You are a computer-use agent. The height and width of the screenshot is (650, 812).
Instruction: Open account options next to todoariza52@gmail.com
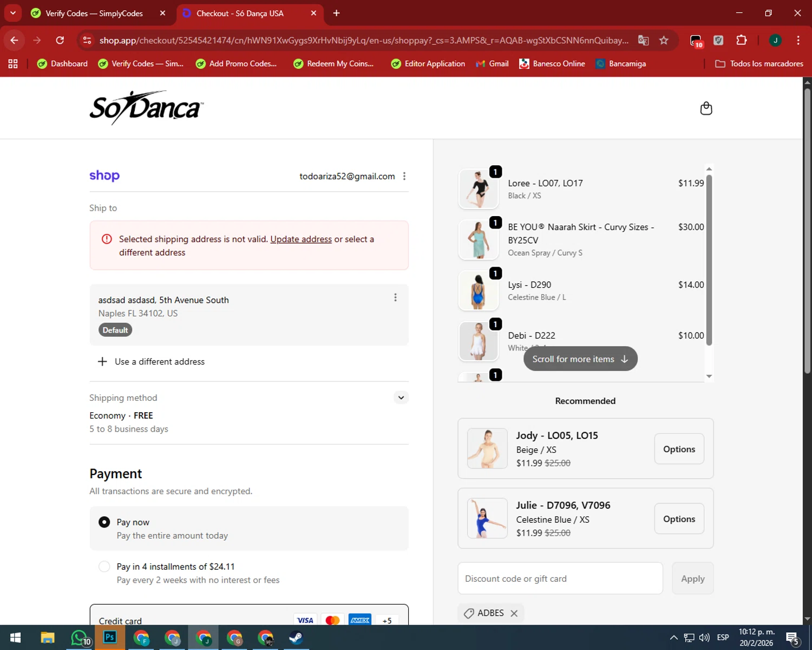pos(404,176)
